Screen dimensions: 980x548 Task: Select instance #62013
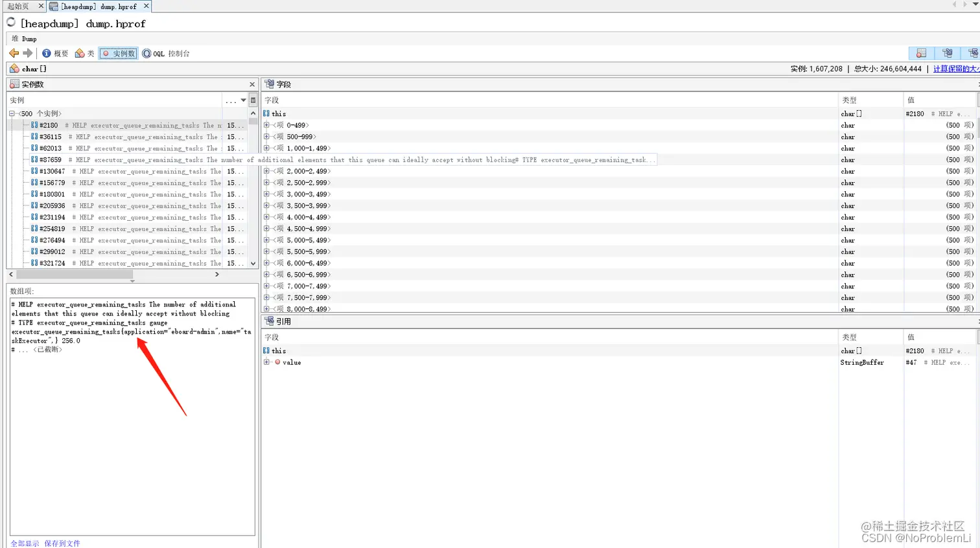127,148
